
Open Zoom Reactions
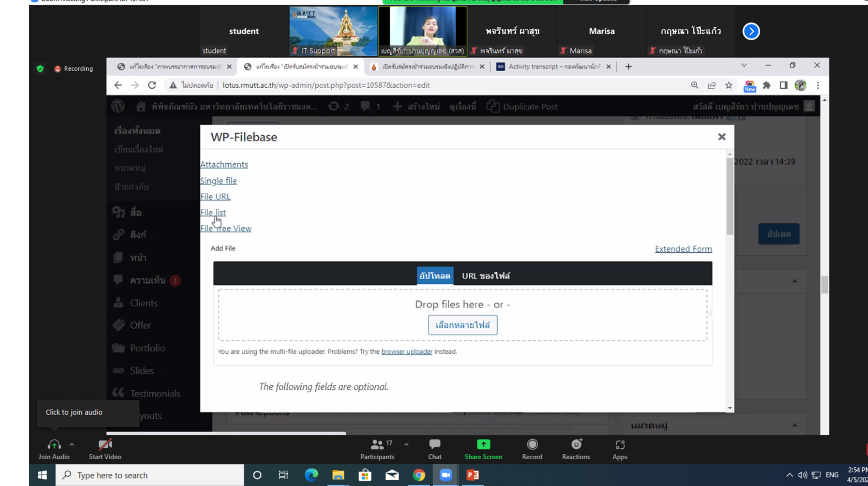pyautogui.click(x=576, y=450)
